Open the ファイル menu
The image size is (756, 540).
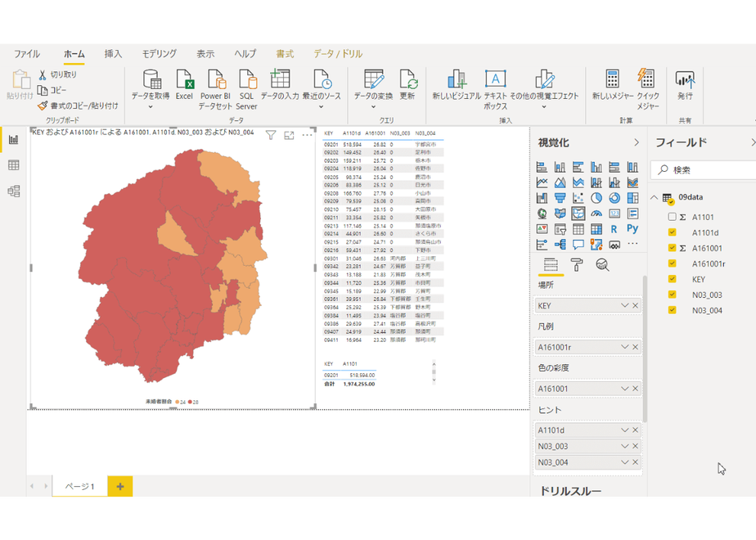[26, 53]
